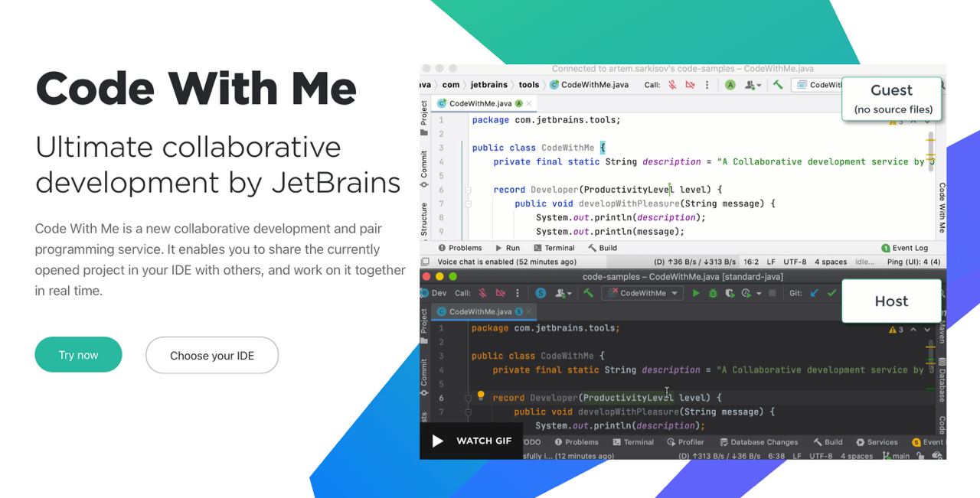Click Git update blue arrow in Host toolbar

[814, 293]
